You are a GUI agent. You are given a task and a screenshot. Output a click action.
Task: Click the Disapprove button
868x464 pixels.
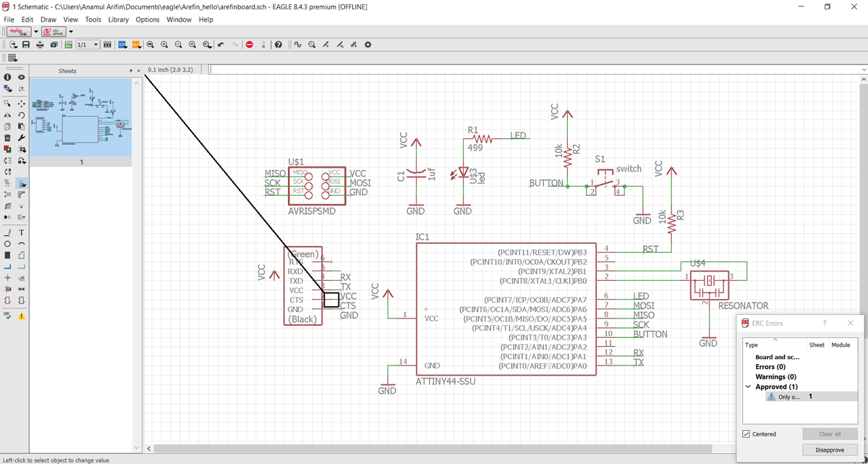830,450
